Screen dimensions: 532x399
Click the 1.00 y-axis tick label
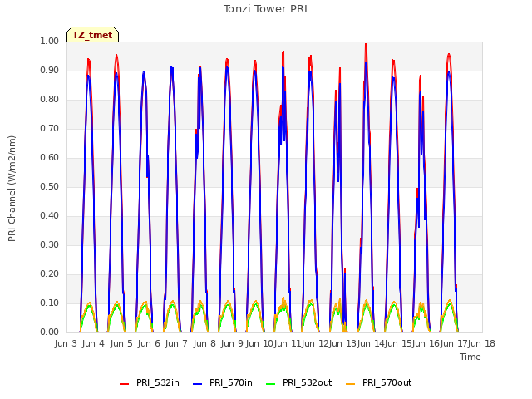[50, 41]
